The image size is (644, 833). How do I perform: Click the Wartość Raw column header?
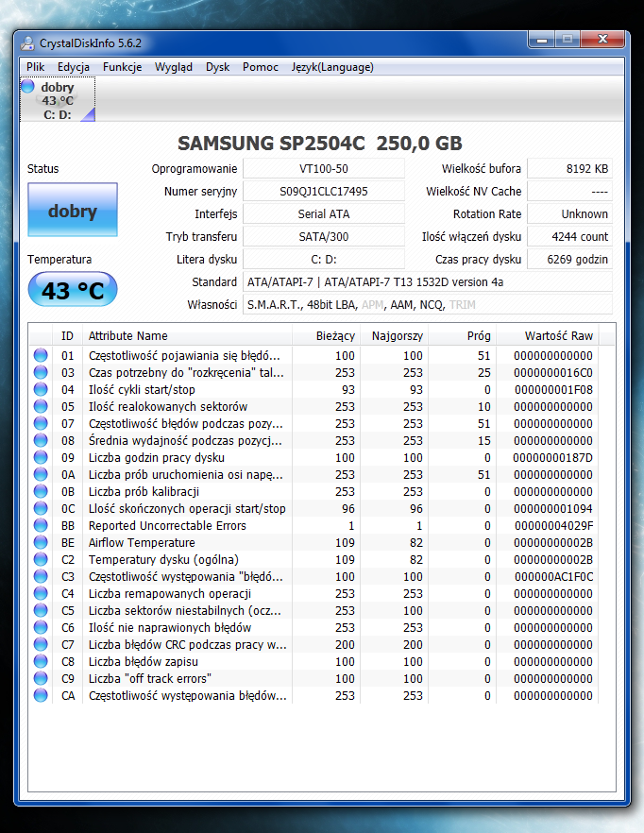click(547, 336)
